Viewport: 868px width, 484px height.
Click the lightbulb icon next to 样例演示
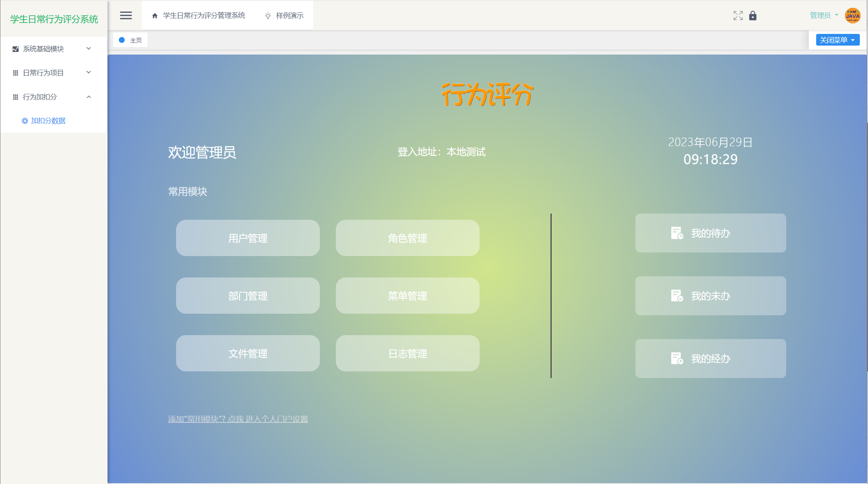coord(267,16)
